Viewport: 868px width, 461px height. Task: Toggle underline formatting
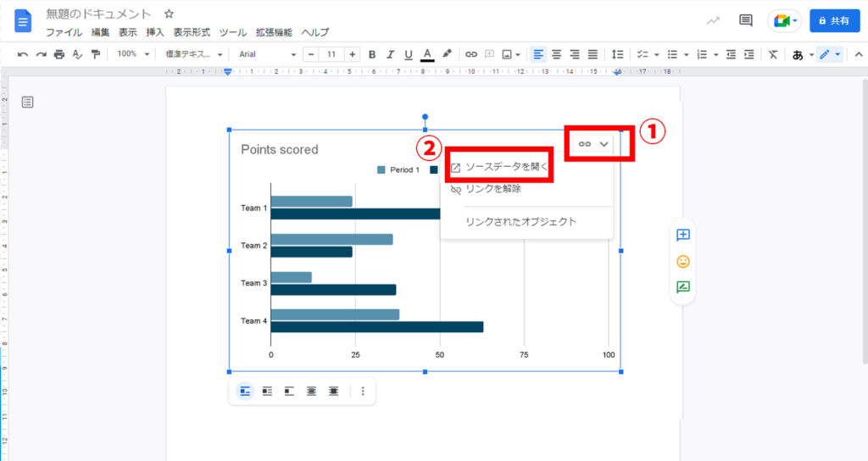(409, 54)
